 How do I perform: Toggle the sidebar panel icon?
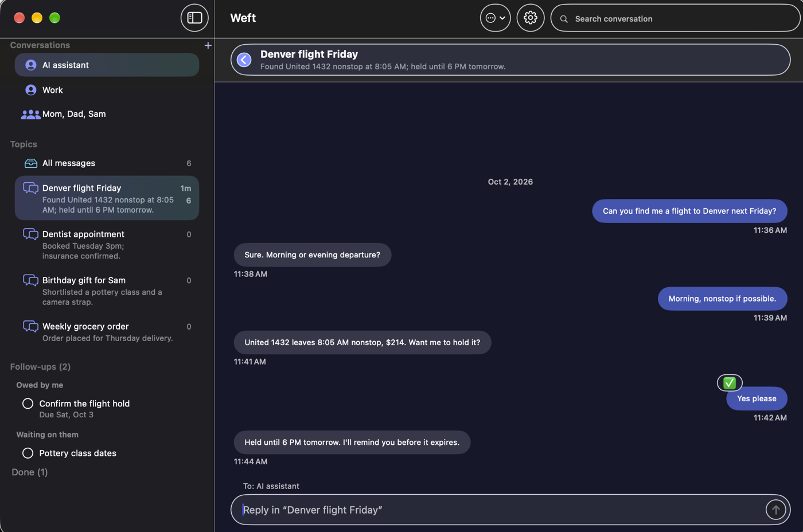coord(194,18)
